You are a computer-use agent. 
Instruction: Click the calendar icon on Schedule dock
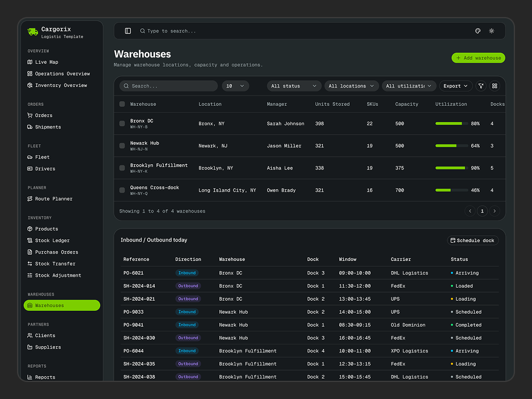452,240
